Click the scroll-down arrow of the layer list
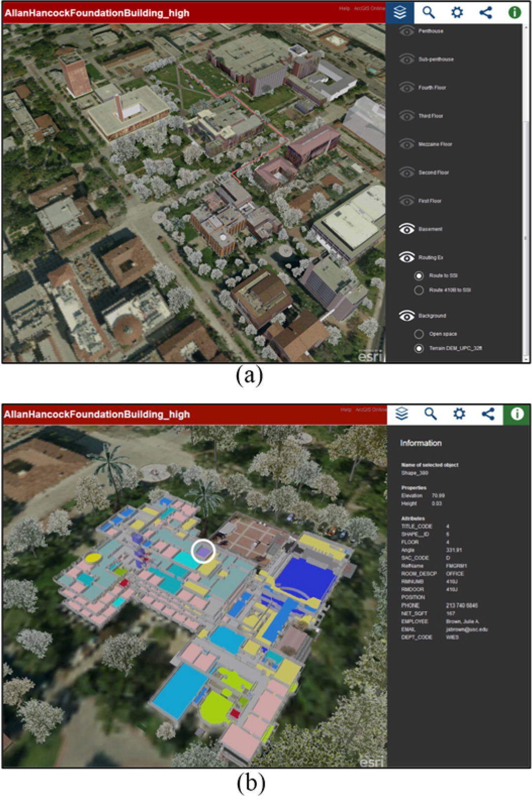The height and width of the screenshot is (796, 532). coord(526,359)
